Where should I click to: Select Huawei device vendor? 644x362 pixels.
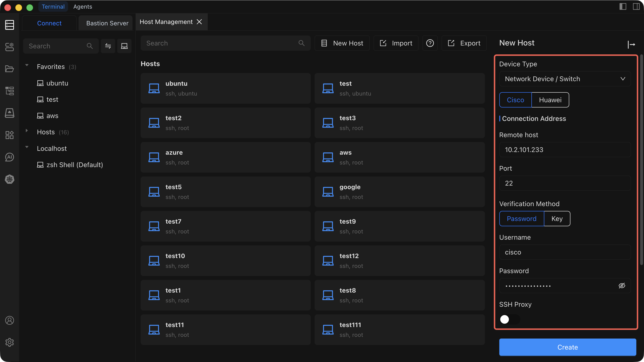(550, 100)
